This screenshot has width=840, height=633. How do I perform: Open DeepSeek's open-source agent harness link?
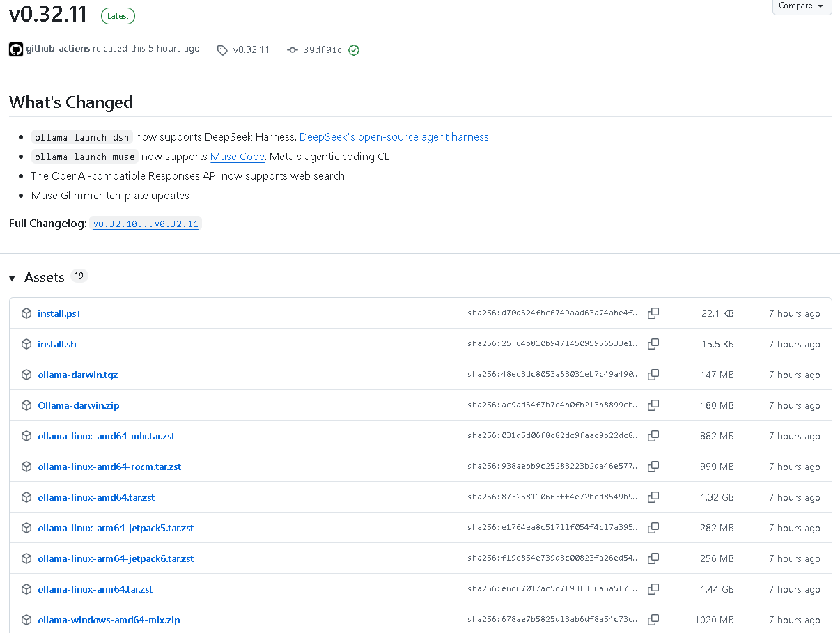click(394, 137)
